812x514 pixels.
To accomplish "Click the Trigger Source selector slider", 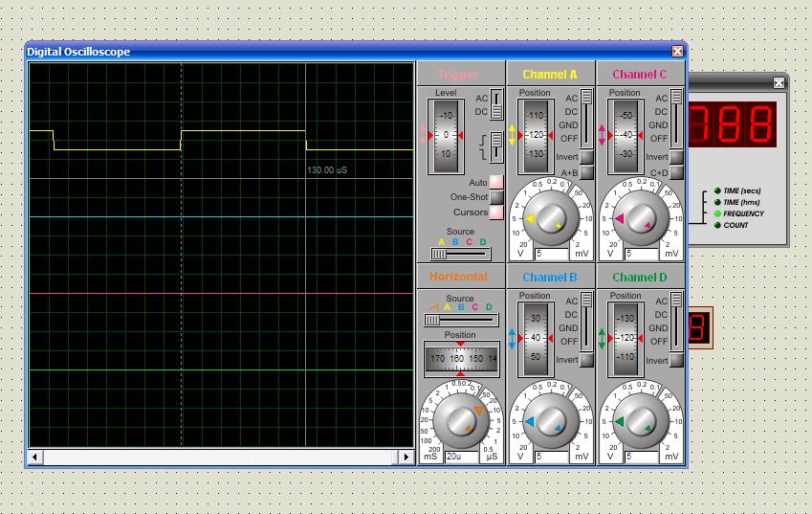I will pos(460,254).
